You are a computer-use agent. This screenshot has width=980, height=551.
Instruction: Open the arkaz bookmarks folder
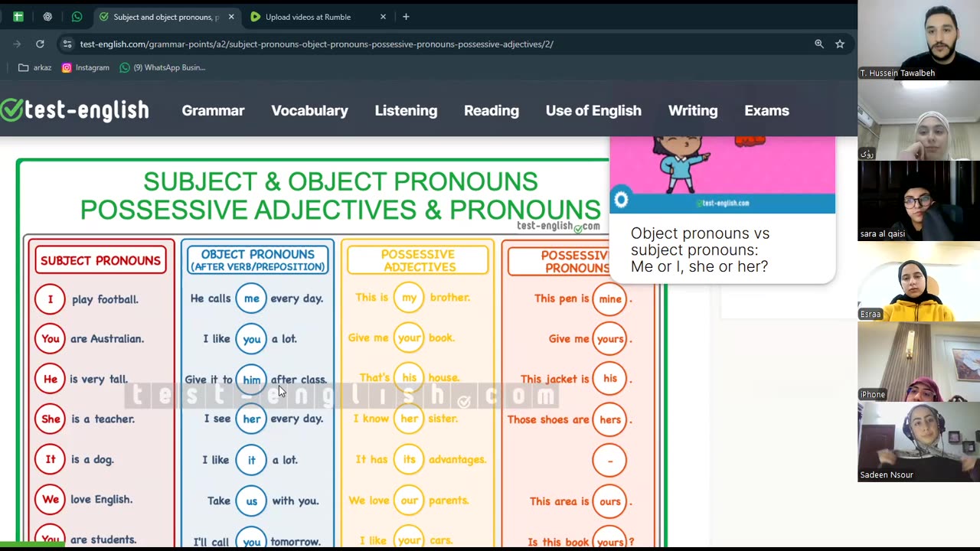35,67
